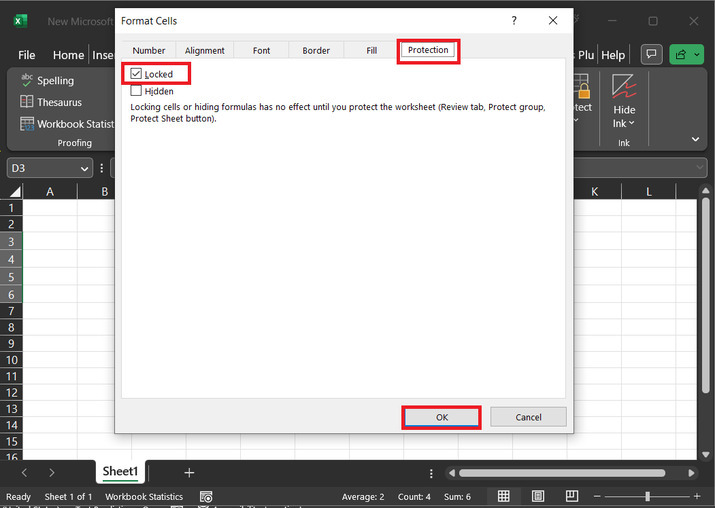The height and width of the screenshot is (508, 715).
Task: Switch to the Font tab
Action: pyautogui.click(x=261, y=50)
